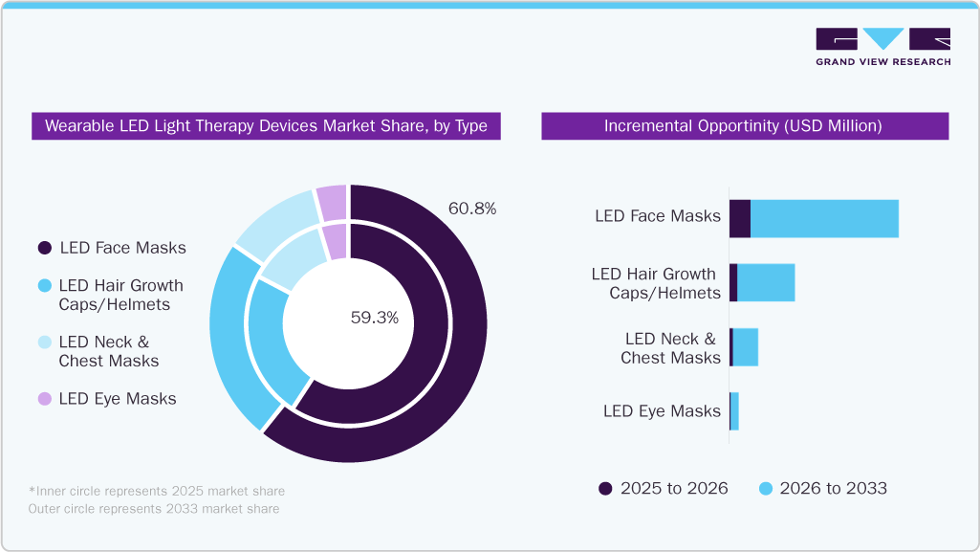Click the outer ring LED Eye Masks segment
The width and height of the screenshot is (980, 552).
(x=332, y=204)
